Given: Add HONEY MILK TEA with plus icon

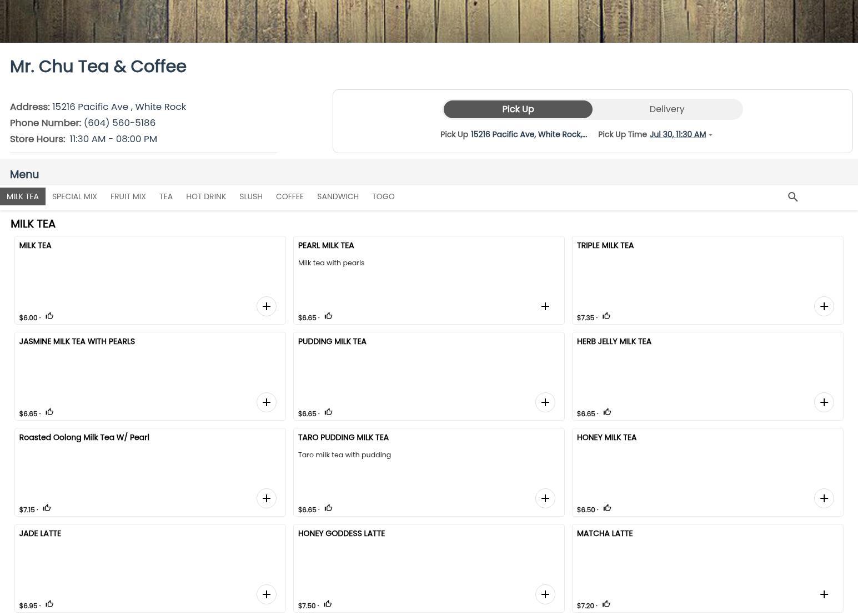Looking at the screenshot, I should 824,498.
